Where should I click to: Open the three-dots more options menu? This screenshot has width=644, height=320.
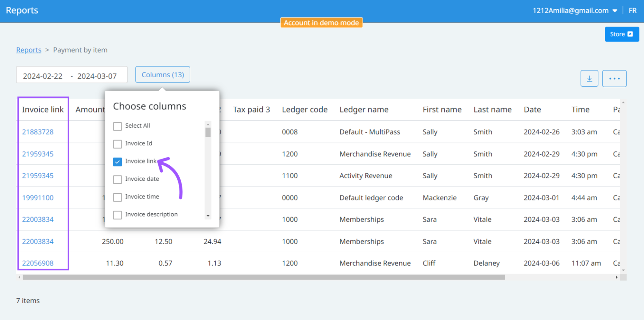(x=614, y=78)
